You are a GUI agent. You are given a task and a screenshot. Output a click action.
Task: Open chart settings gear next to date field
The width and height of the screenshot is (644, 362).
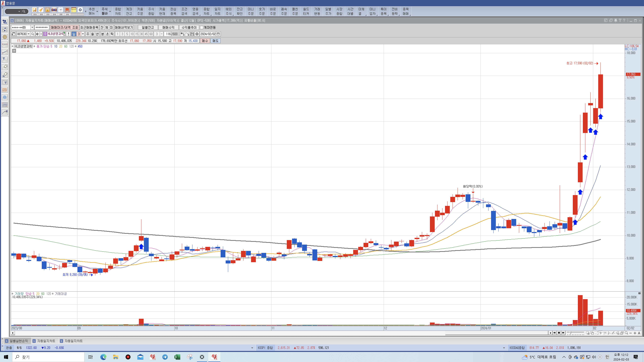(197, 34)
